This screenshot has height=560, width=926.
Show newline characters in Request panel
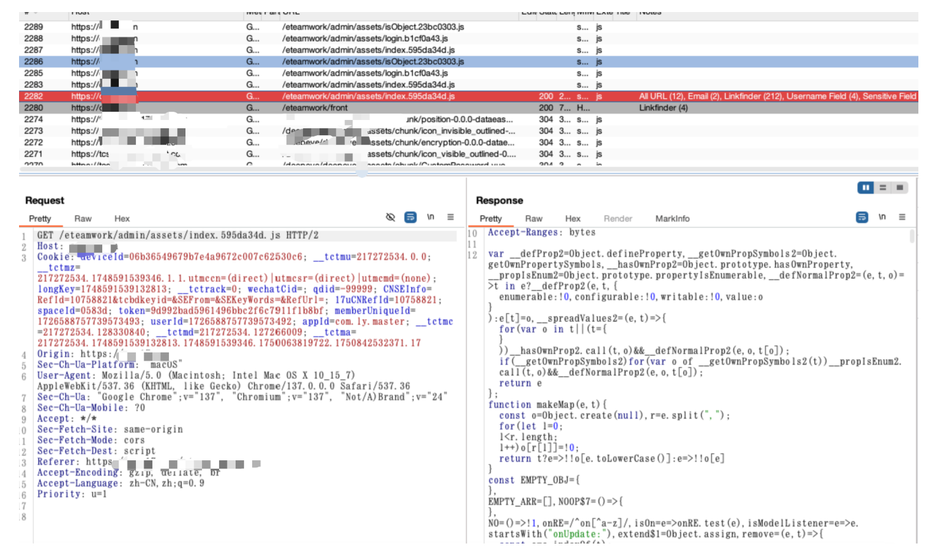431,217
